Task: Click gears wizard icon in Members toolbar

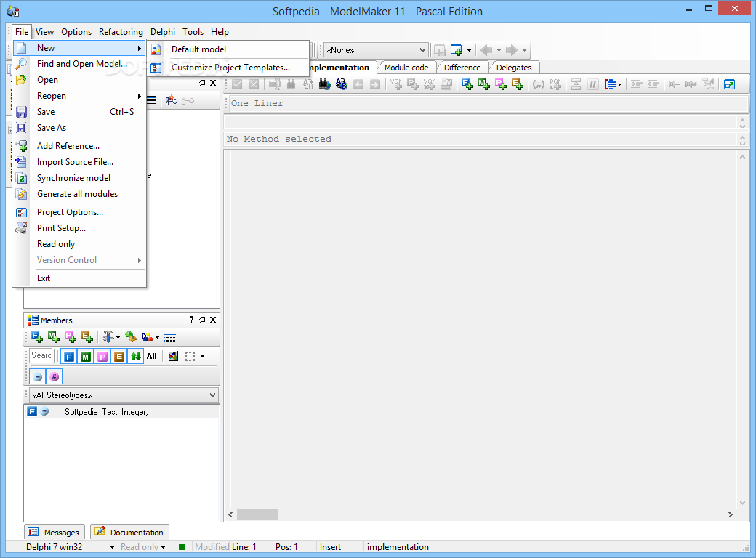Action: click(x=131, y=337)
